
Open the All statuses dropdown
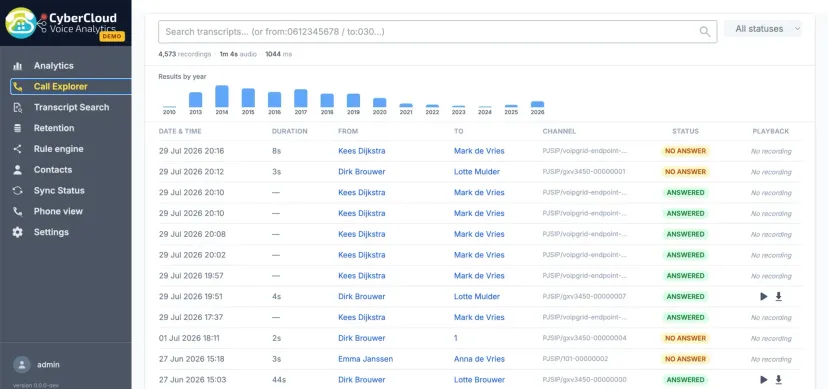(763, 29)
